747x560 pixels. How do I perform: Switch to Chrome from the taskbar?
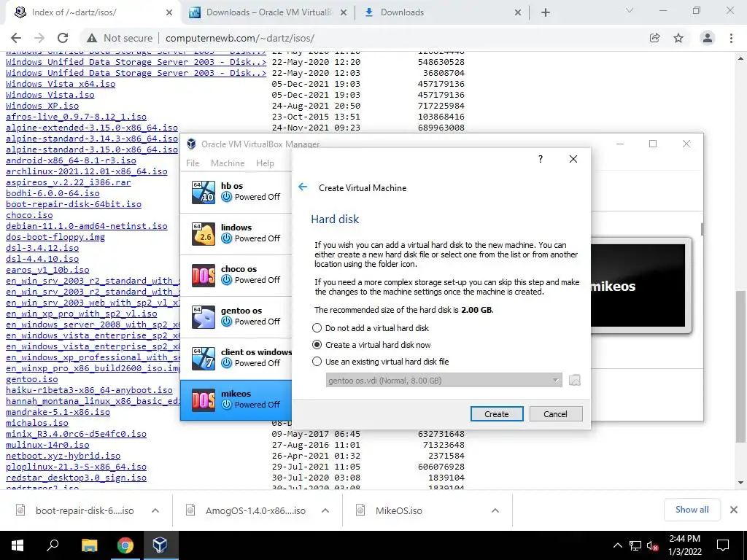click(x=125, y=545)
